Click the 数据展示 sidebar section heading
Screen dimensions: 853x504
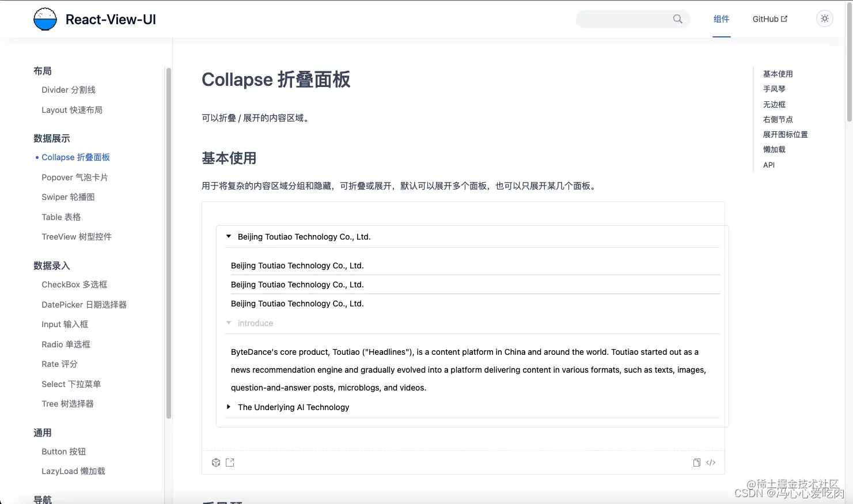52,138
